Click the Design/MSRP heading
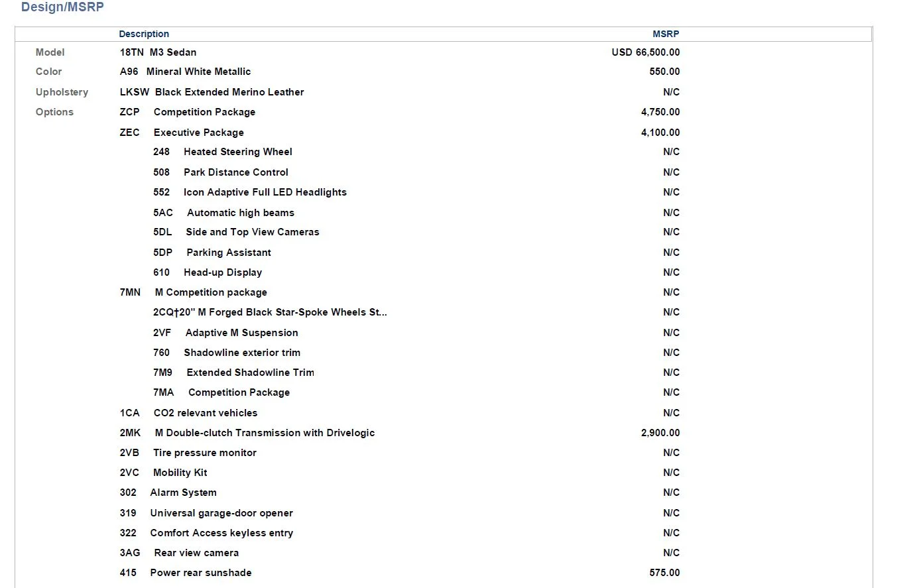 coord(62,7)
